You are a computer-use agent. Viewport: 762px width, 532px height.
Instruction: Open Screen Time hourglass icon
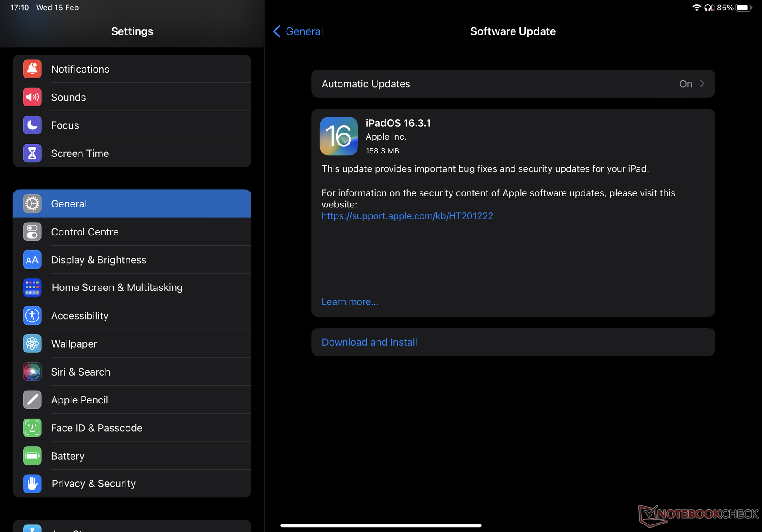pyautogui.click(x=32, y=153)
